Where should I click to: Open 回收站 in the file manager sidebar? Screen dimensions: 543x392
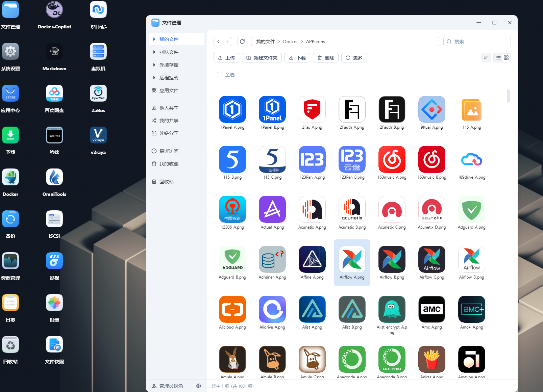click(176, 182)
